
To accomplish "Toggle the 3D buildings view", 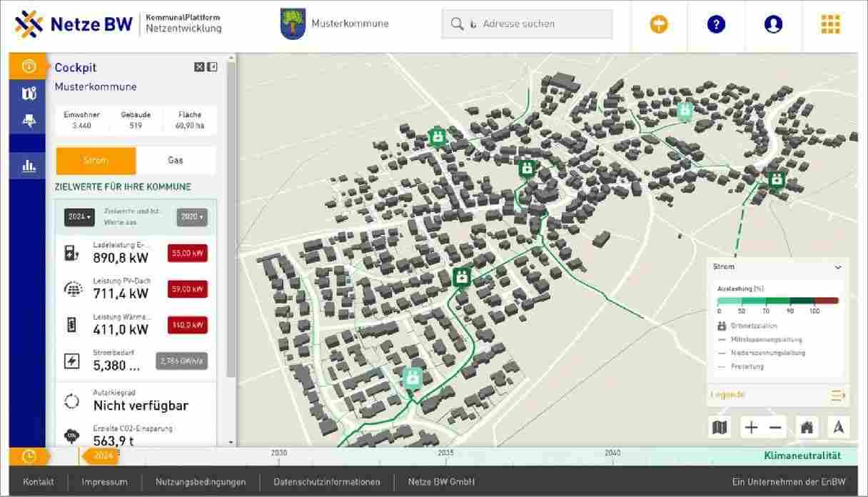I will (x=29, y=121).
